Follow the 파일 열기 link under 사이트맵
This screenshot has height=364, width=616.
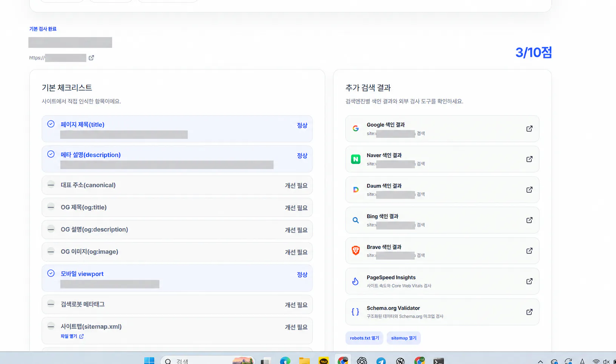point(72,336)
